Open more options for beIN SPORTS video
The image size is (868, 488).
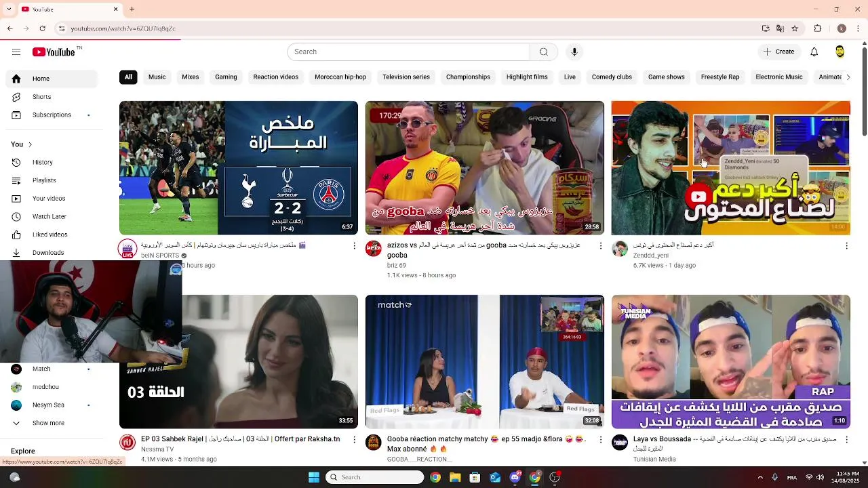(x=354, y=245)
